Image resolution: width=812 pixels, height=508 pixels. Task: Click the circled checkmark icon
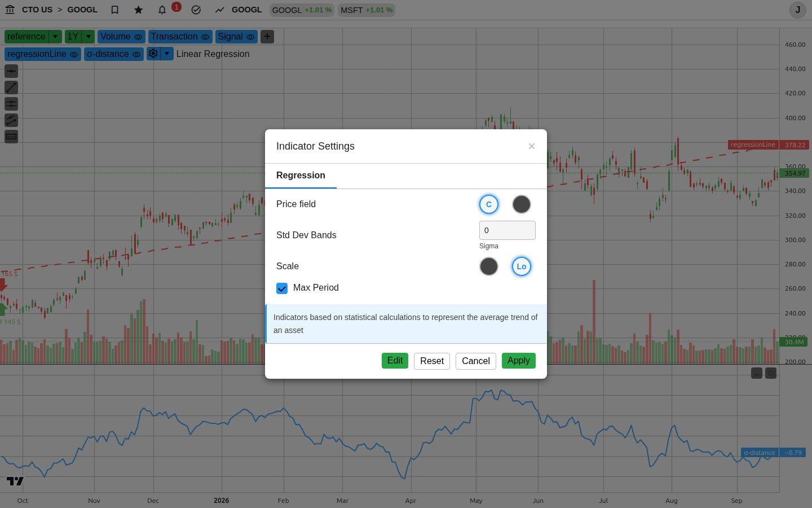[196, 10]
